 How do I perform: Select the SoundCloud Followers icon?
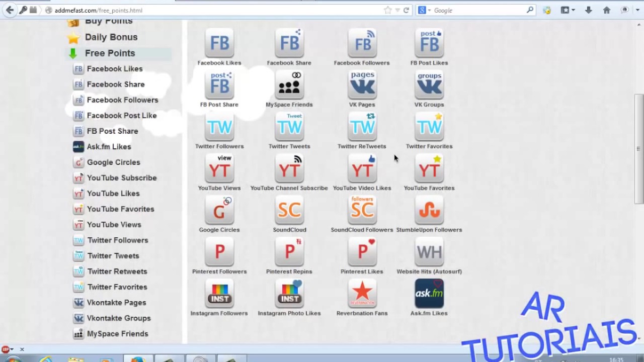[x=362, y=210]
